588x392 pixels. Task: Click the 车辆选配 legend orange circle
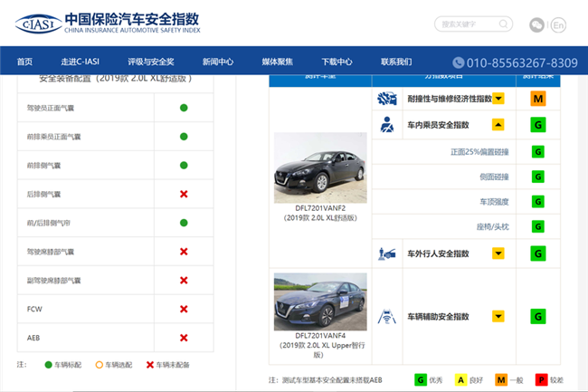[x=99, y=365]
